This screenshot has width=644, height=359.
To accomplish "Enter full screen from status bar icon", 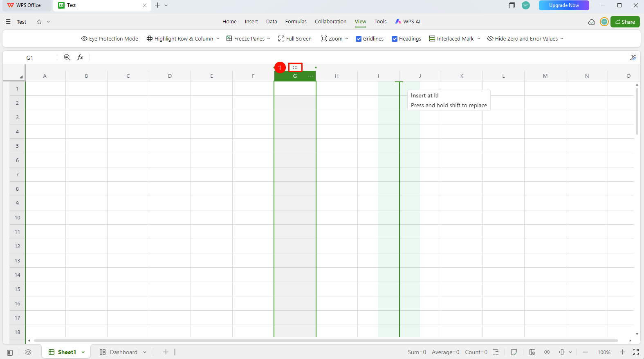I will (636, 352).
